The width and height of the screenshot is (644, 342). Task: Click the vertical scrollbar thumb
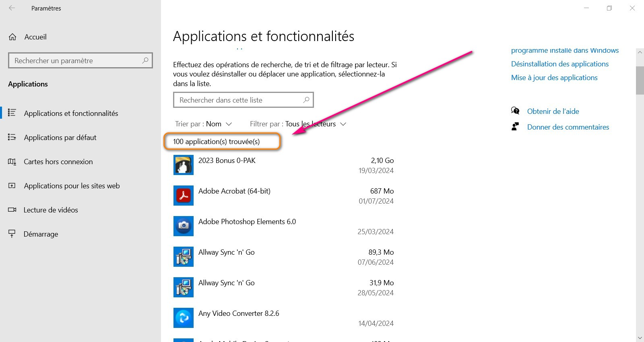(x=640, y=80)
